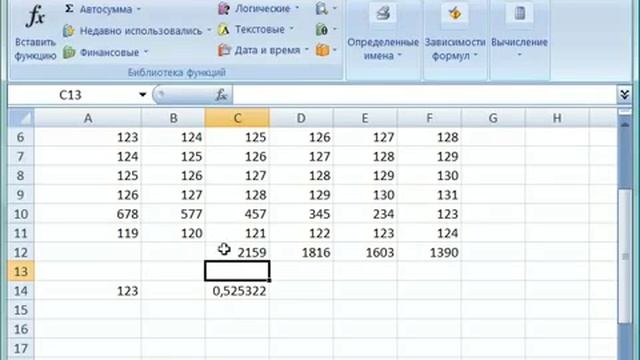Select row 12 header
Image resolution: width=640 pixels, height=360 pixels.
21,252
